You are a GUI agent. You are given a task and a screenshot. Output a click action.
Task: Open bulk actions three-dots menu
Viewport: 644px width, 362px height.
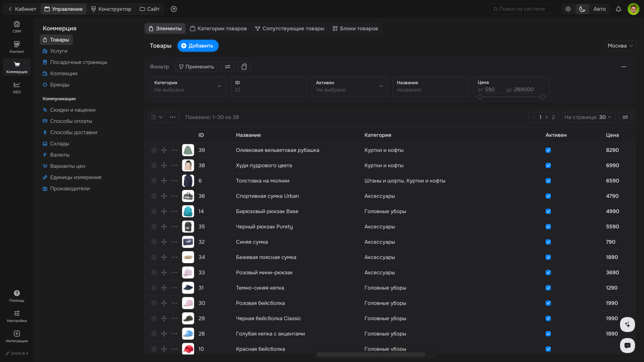[x=173, y=117]
